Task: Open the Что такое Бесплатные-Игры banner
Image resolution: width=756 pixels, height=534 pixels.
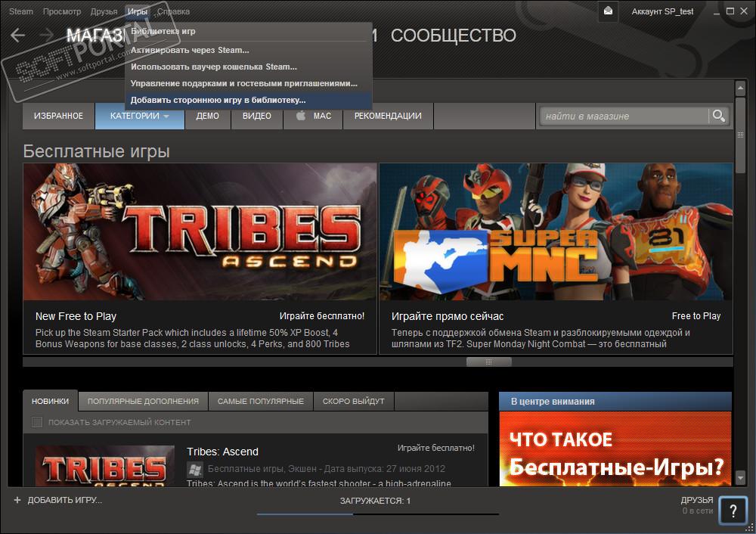Action: [615, 449]
